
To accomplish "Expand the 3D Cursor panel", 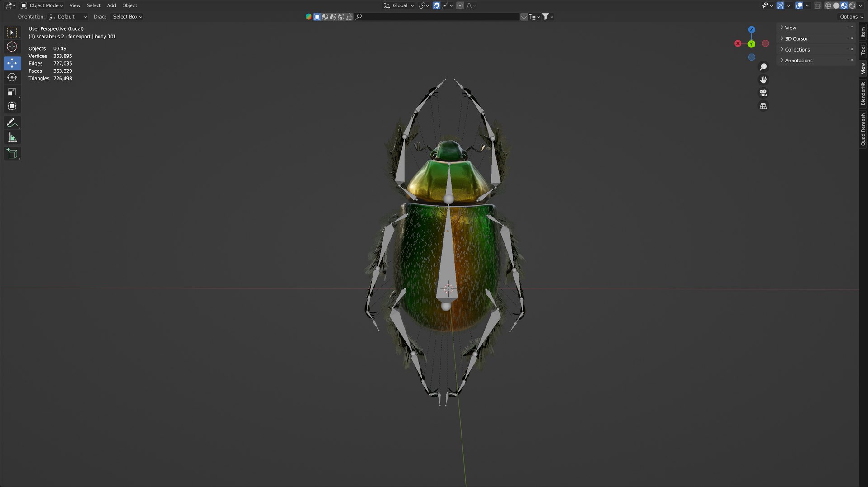I will click(816, 39).
